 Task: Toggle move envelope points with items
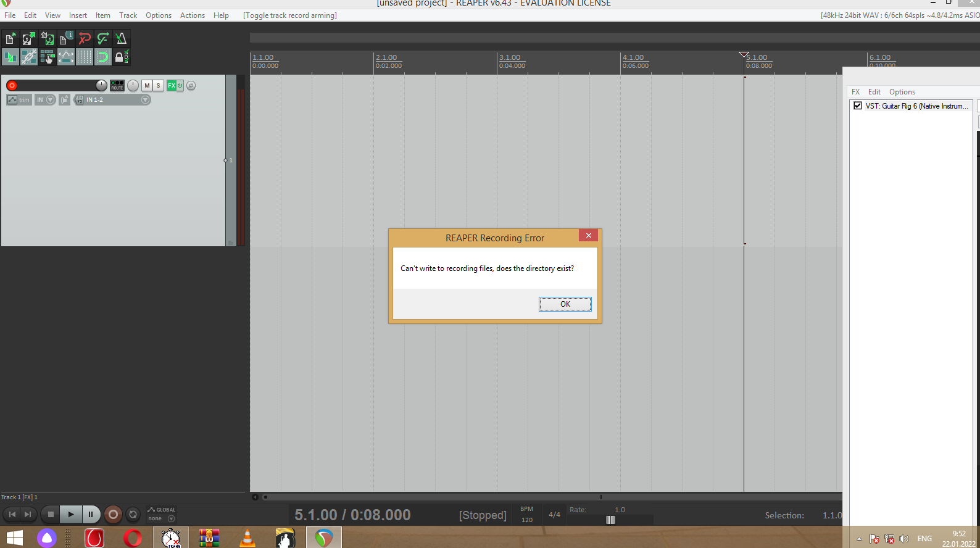pyautogui.click(x=66, y=57)
